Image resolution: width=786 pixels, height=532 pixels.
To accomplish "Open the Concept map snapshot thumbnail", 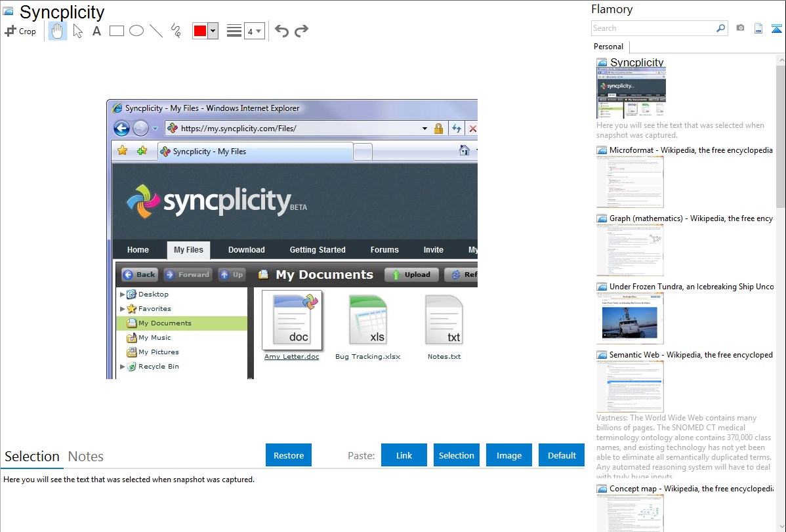I will pyautogui.click(x=630, y=513).
